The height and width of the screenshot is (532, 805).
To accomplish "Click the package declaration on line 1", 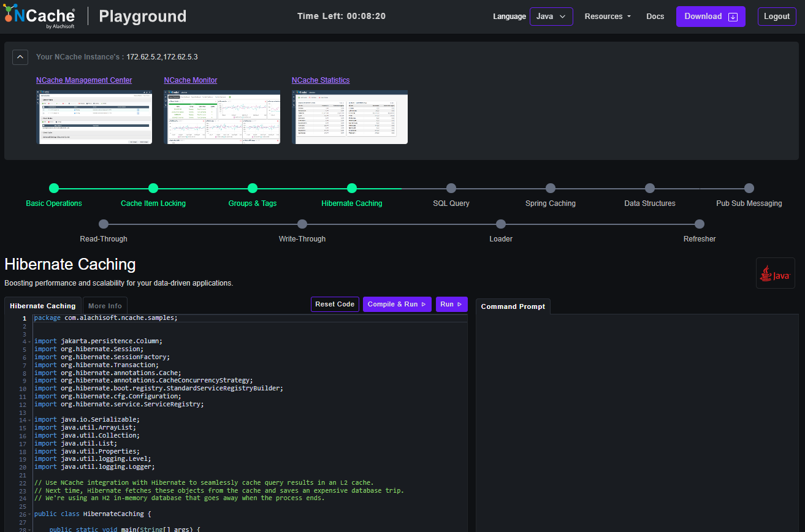I will click(105, 317).
